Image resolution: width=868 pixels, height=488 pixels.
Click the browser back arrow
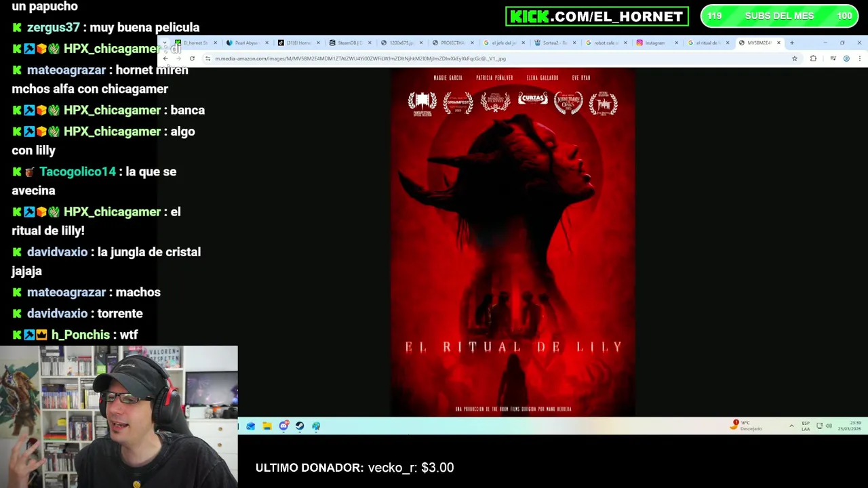pos(165,59)
